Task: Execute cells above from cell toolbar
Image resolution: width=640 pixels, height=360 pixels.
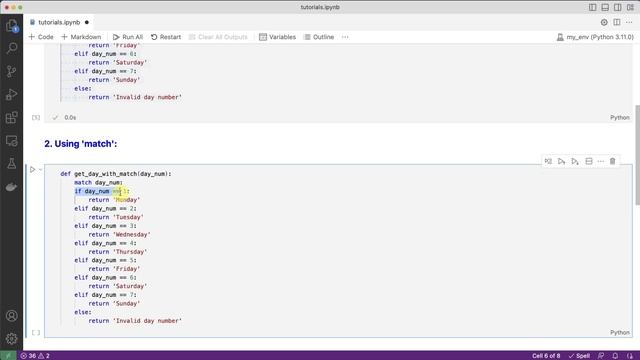Action: coord(562,161)
